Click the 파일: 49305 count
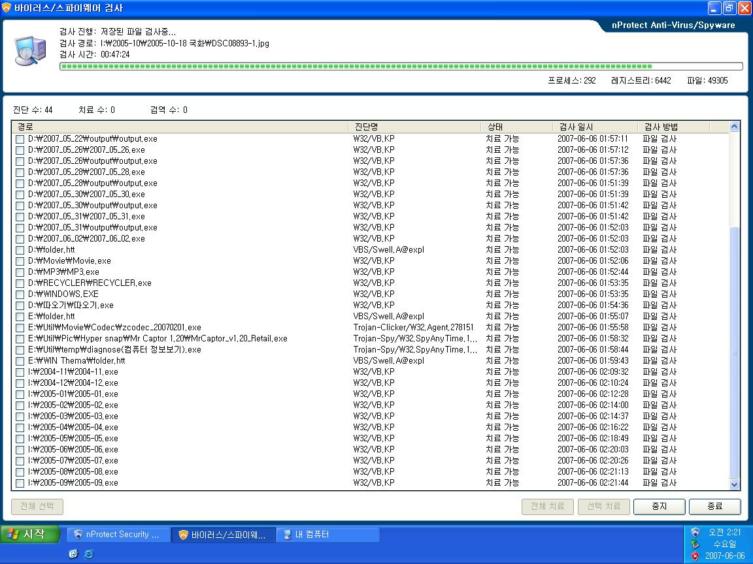 [707, 81]
